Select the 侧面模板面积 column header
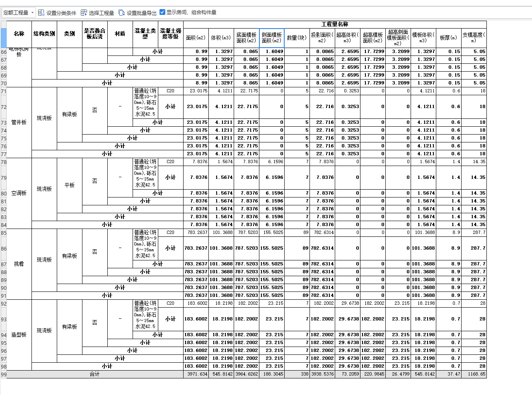Image resolution: width=532 pixels, height=395 pixels. [271, 37]
